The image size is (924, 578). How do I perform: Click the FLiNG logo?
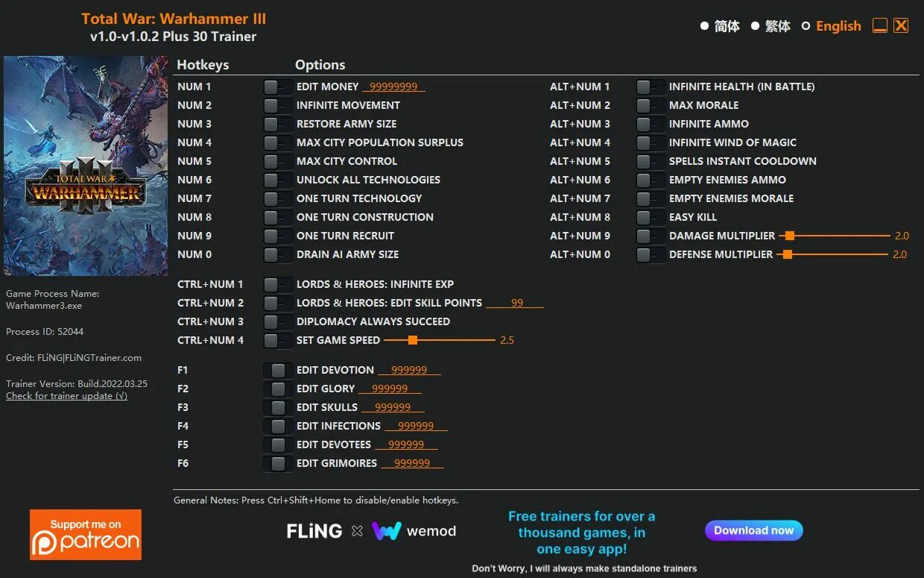[314, 531]
